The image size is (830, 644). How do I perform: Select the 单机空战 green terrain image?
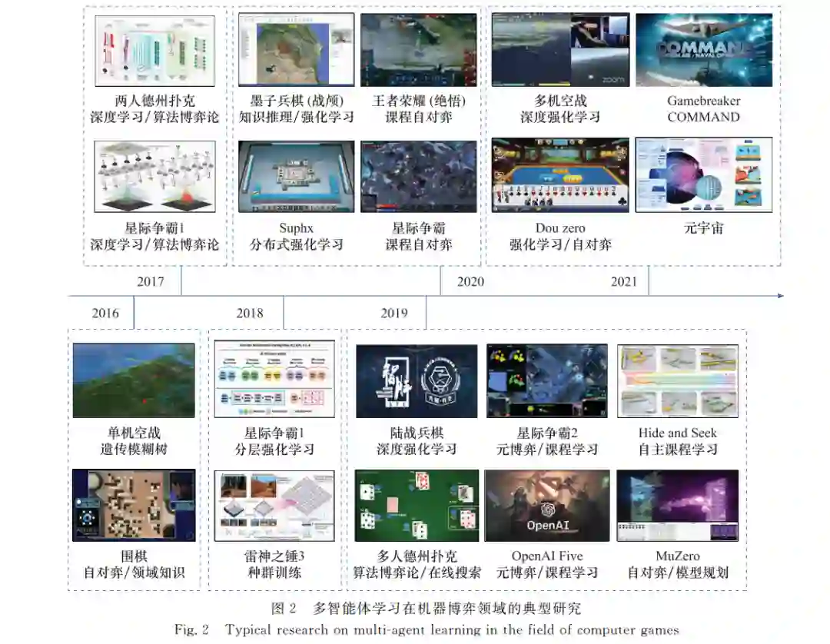(134, 380)
